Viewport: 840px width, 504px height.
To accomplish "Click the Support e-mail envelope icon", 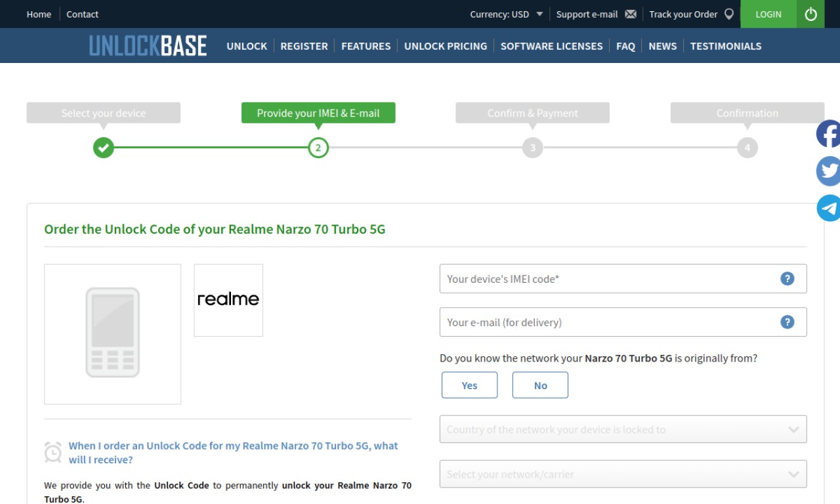I will coord(631,14).
